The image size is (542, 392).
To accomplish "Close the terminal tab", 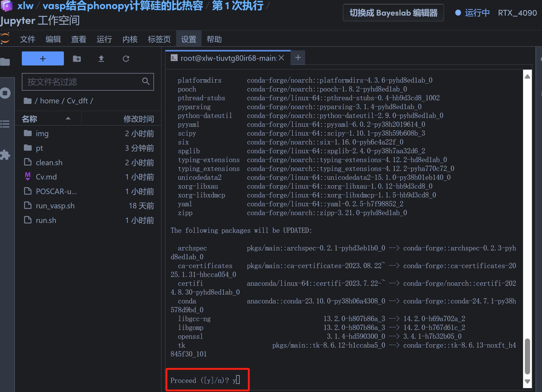I will 281,58.
